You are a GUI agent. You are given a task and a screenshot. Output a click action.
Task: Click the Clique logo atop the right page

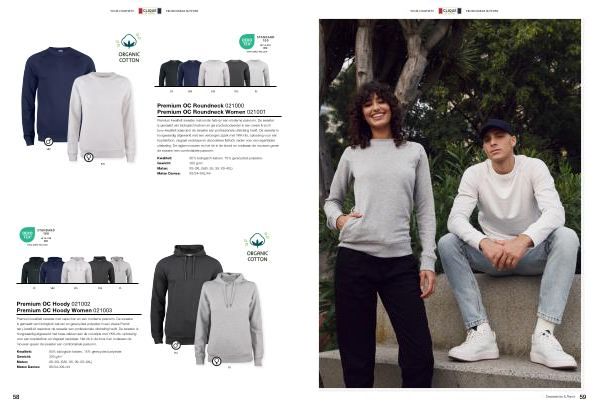coord(450,11)
